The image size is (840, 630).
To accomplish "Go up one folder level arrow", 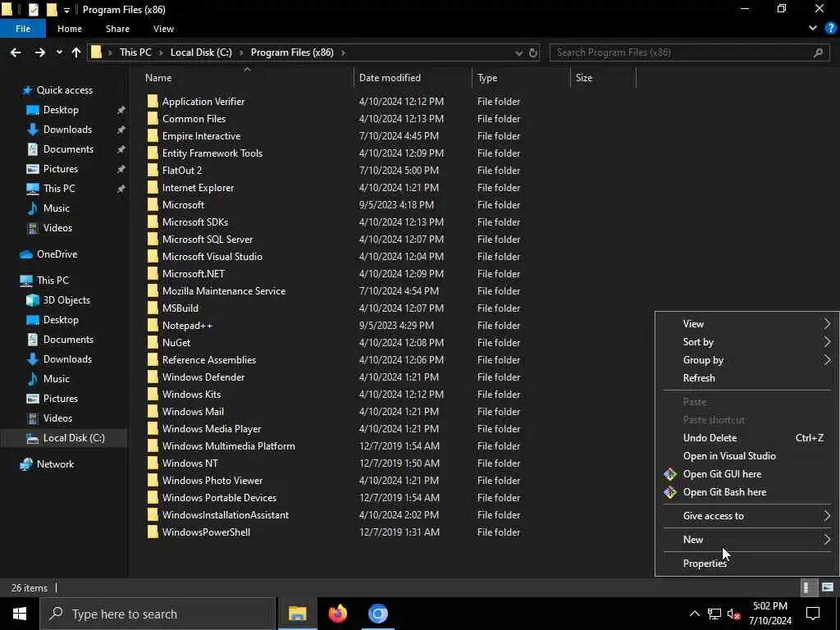I will pyautogui.click(x=76, y=52).
